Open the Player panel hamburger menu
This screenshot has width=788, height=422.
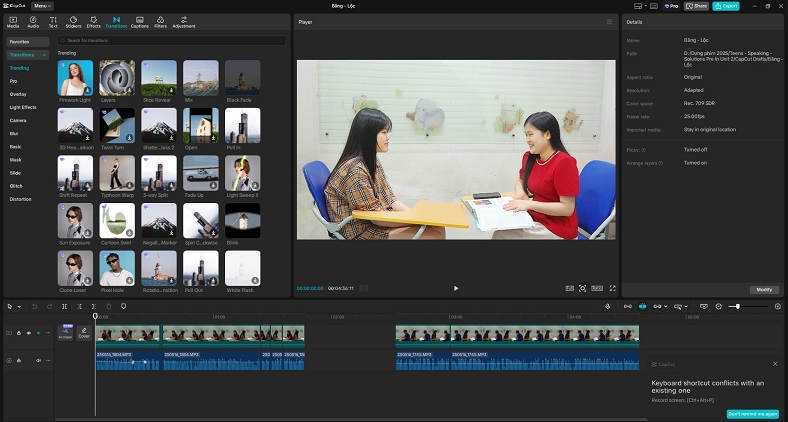click(x=609, y=22)
